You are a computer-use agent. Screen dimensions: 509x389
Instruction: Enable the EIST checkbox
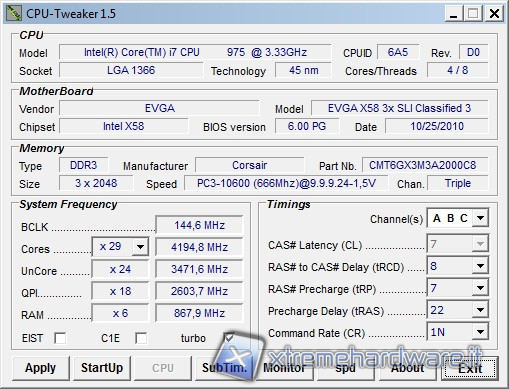(60, 338)
